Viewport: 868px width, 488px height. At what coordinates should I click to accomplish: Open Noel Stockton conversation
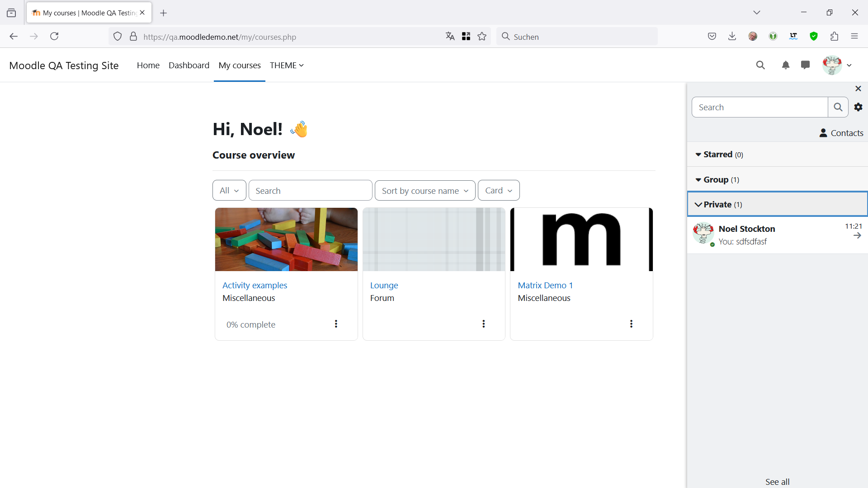point(777,235)
